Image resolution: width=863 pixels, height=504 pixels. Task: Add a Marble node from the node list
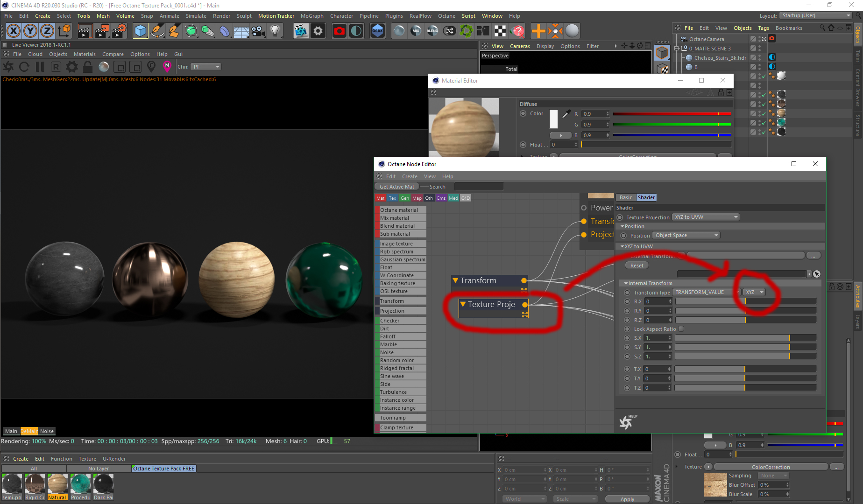click(x=400, y=344)
